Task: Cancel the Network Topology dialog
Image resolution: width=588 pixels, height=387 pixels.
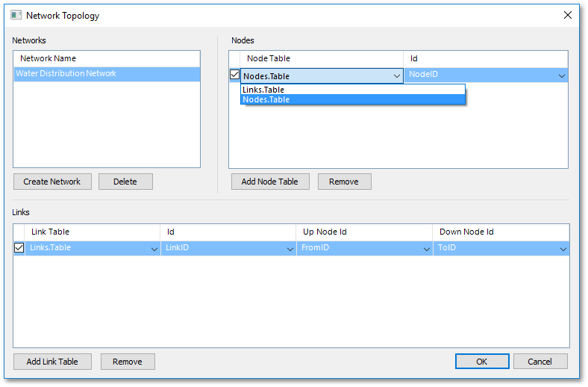Action: coord(540,362)
